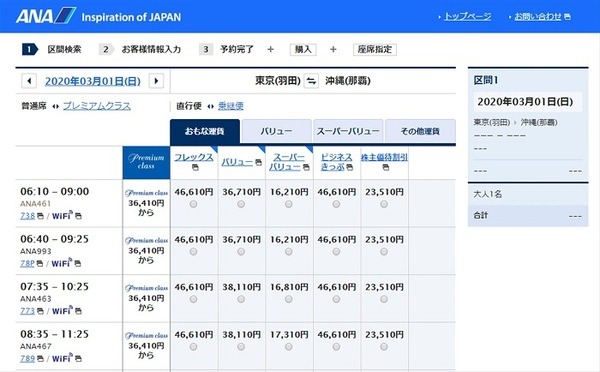Select 23,510円 shareholder fare for ANA993
Image resolution: width=600 pixels, height=372 pixels.
tap(384, 252)
